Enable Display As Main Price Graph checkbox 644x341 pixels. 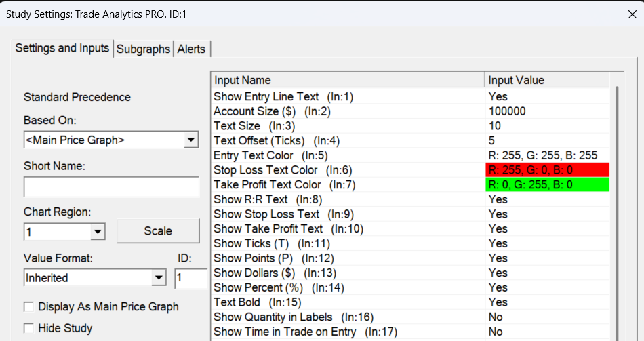click(29, 306)
